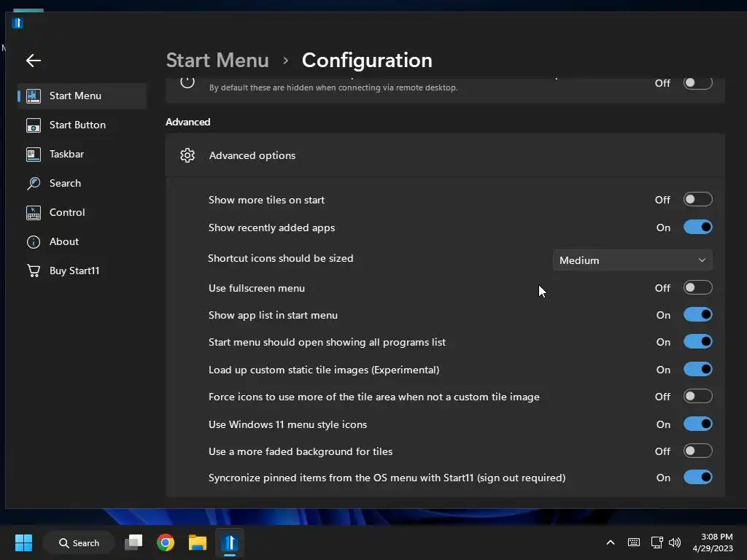Launch Google Chrome from the taskbar
Screen dimensions: 747x560
click(x=166, y=542)
